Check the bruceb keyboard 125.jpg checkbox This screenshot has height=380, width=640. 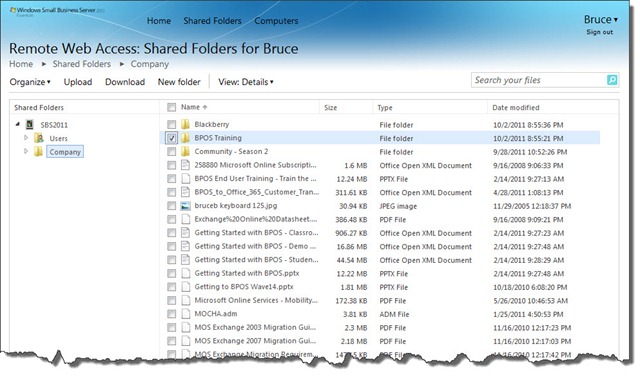(171, 206)
